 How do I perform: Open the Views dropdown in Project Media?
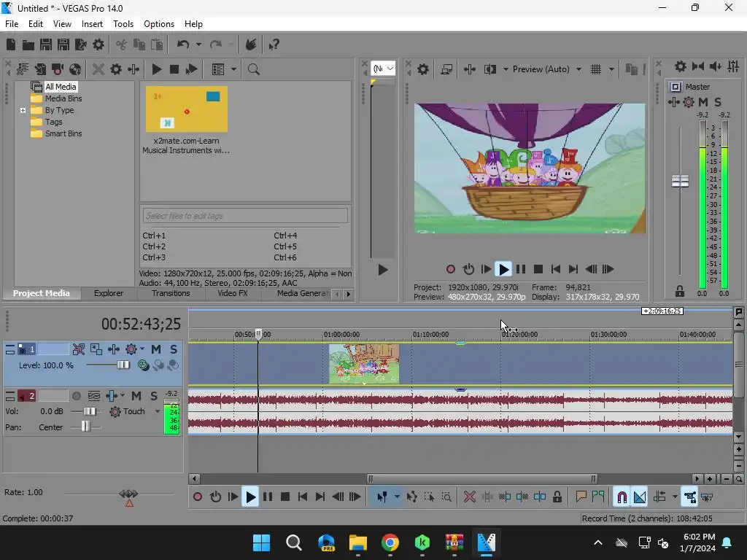pyautogui.click(x=233, y=69)
